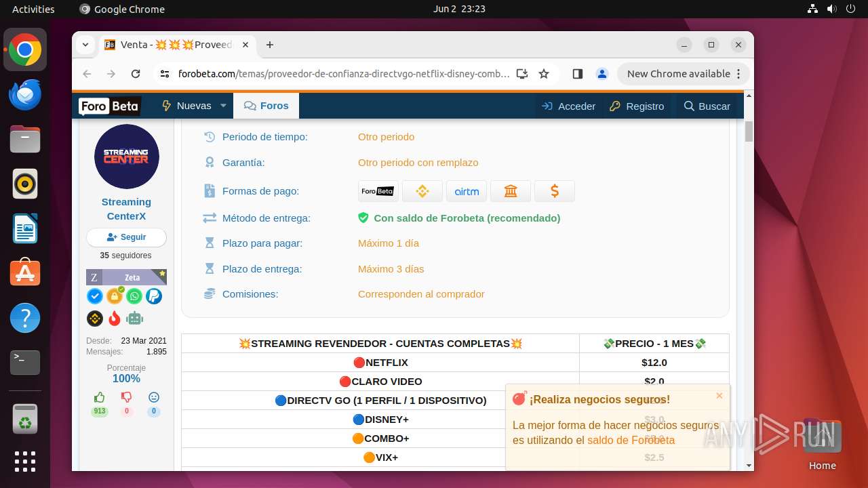Click the red thumbs-down rating icon
The image size is (868, 488).
tap(126, 397)
